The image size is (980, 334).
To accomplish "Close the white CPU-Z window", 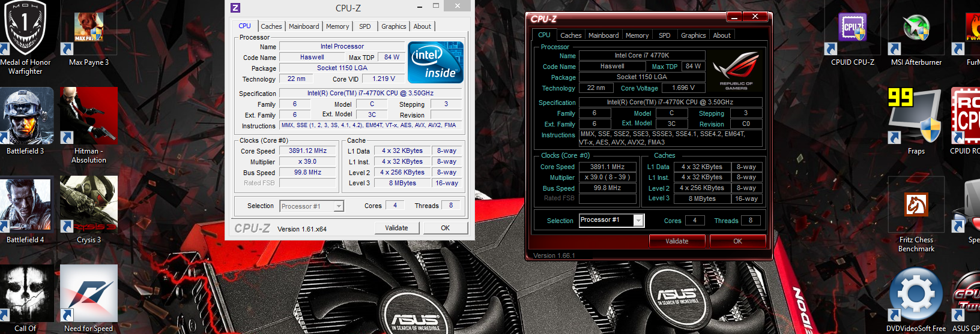I will 458,6.
